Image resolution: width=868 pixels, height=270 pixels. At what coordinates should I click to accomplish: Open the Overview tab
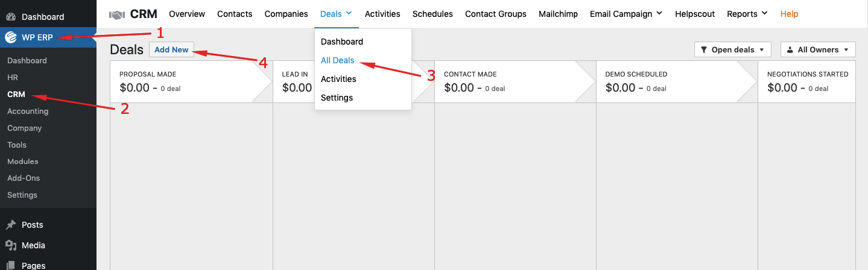[187, 14]
